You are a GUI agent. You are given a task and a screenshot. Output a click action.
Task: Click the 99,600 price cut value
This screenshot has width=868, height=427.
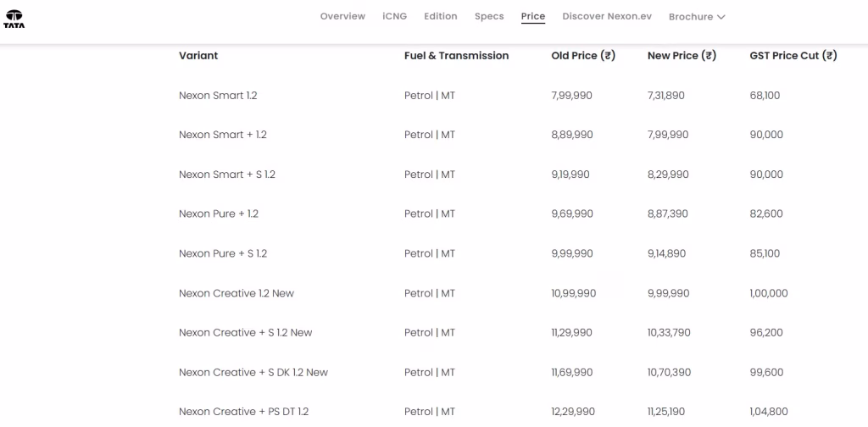coord(766,372)
